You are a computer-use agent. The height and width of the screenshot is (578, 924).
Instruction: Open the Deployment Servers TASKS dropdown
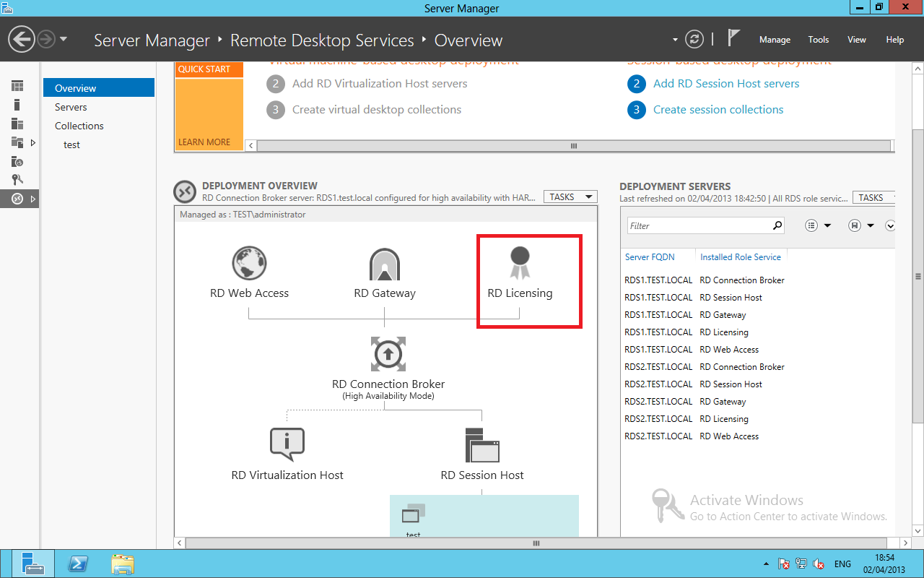coord(874,197)
